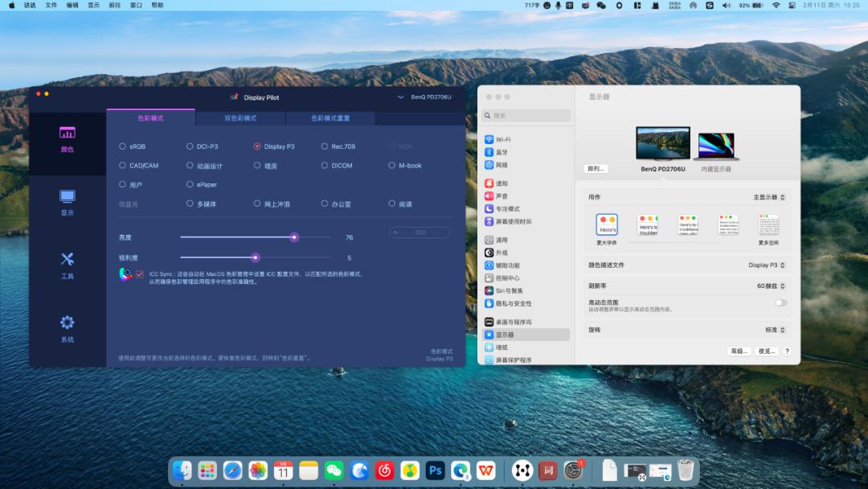
Task: Launch WeChat from the Dock
Action: coord(334,471)
